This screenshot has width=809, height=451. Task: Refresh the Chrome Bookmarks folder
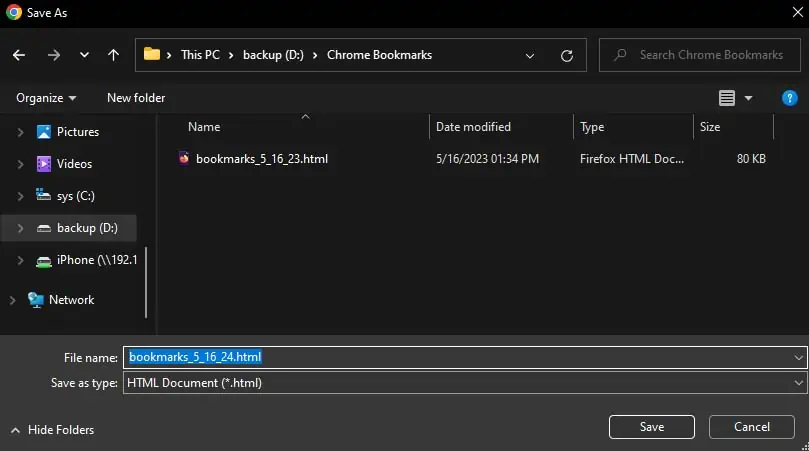tap(567, 55)
